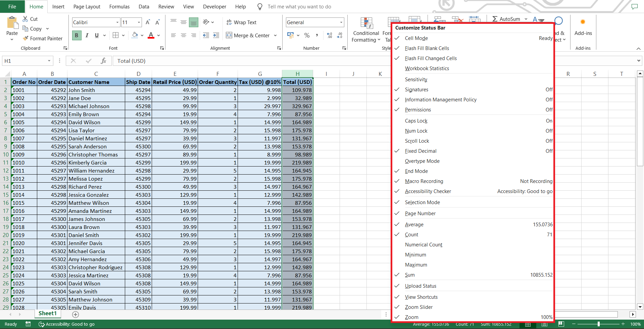Toggle Bold formatting
This screenshot has height=329, width=644.
click(x=77, y=35)
